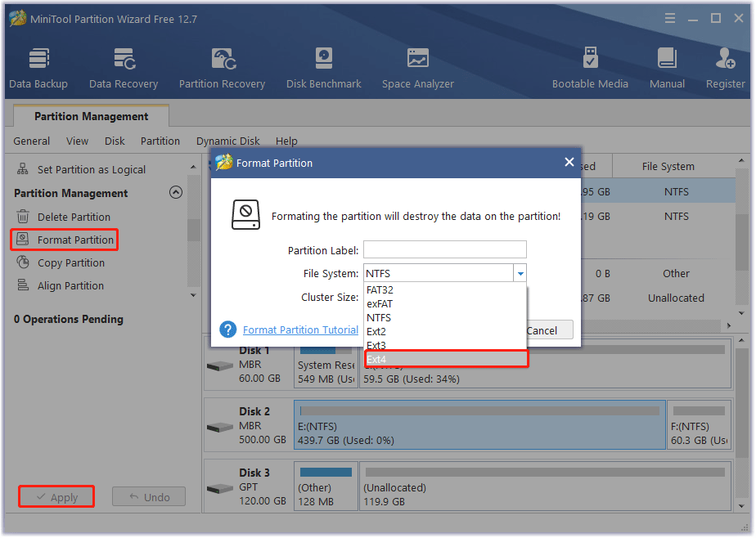Viewport: 756px width, 538px height.
Task: Click Copy Partition in the sidebar
Action: (71, 263)
